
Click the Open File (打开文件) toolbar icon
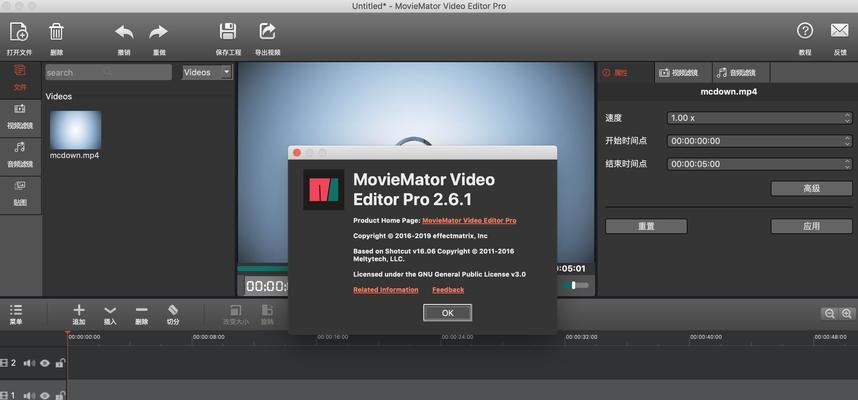pos(19,32)
